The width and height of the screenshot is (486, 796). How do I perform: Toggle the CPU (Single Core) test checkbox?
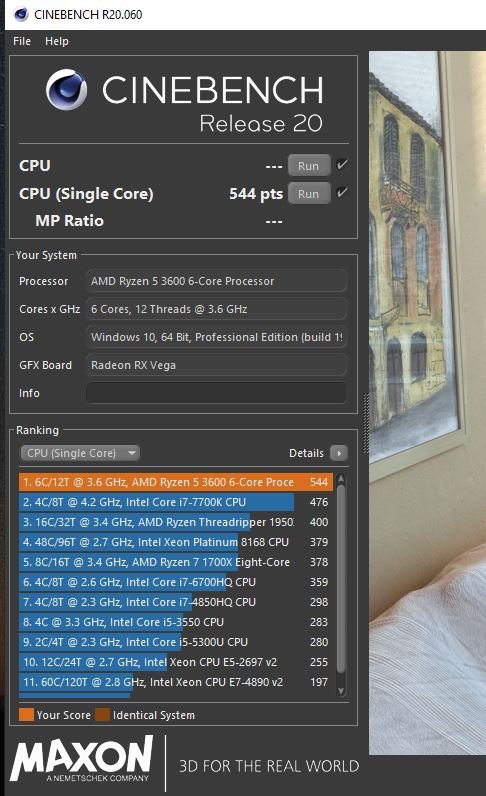click(342, 192)
